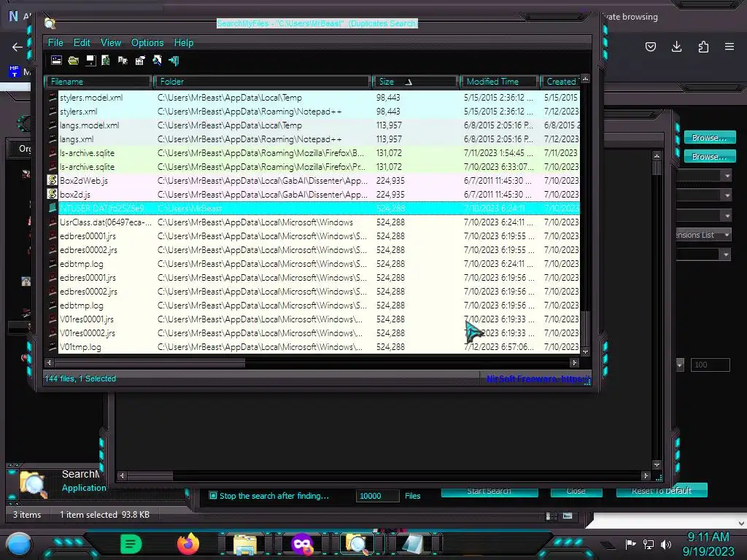Open the Edit menu
The width and height of the screenshot is (747, 560).
point(82,42)
